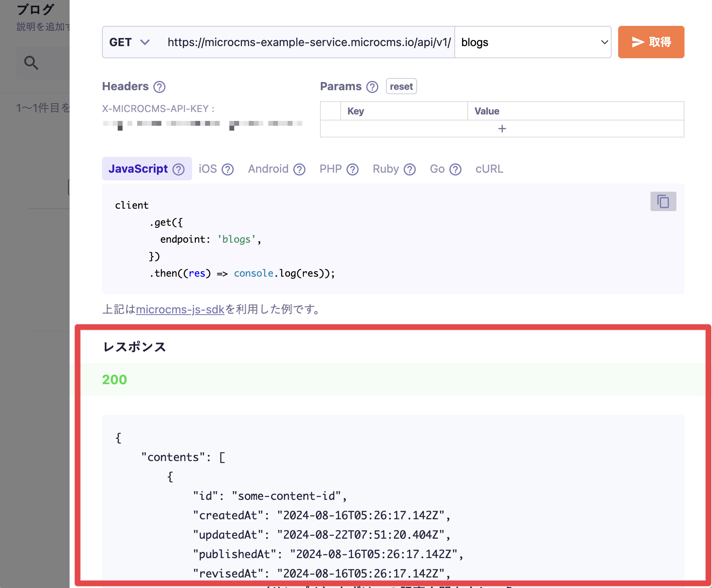
Task: Switch to the Ruby tab
Action: pos(386,169)
